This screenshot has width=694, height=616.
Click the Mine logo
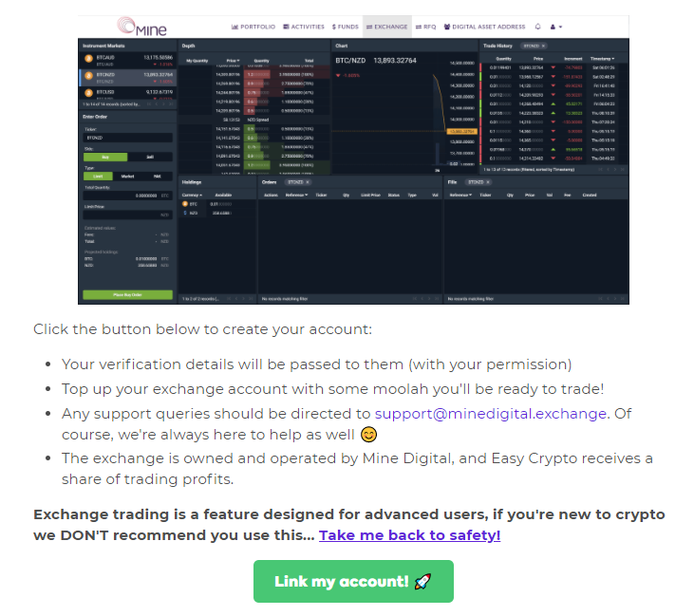[x=142, y=27]
